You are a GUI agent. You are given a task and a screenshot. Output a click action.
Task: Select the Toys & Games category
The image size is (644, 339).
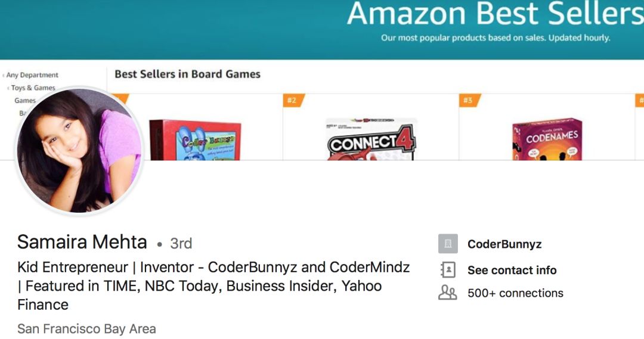(x=33, y=88)
